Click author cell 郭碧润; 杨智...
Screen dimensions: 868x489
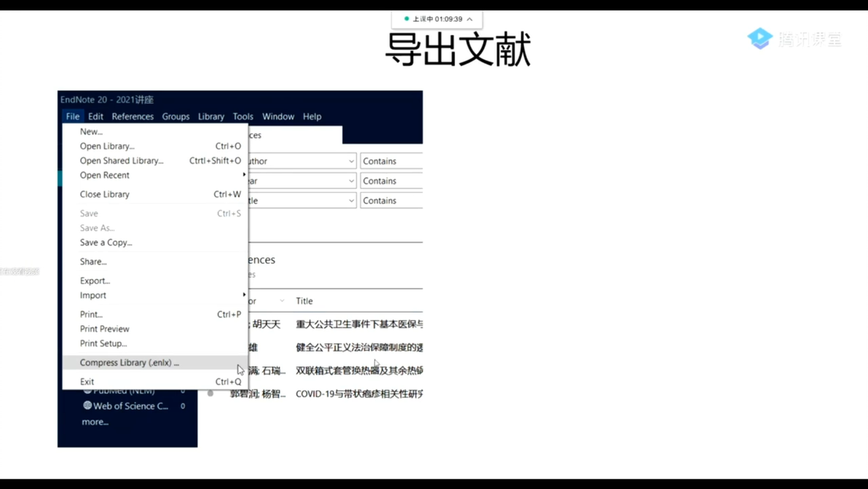(258, 394)
